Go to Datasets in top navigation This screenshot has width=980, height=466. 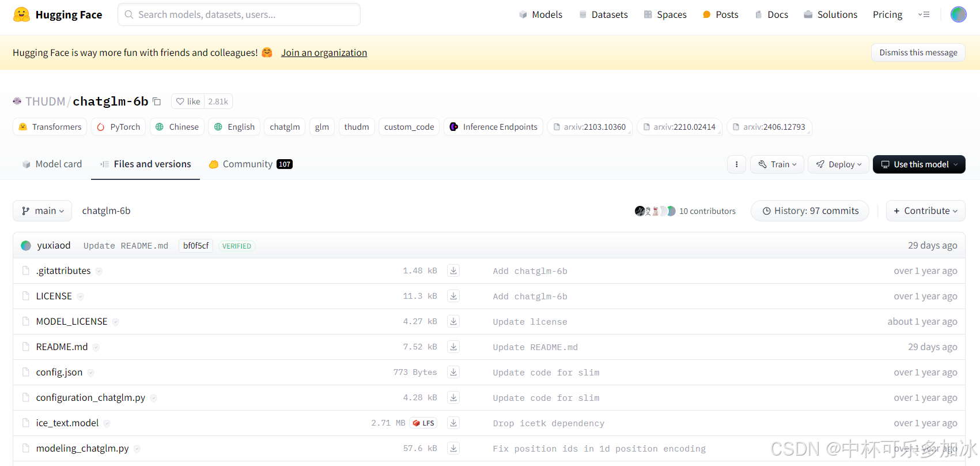[603, 14]
